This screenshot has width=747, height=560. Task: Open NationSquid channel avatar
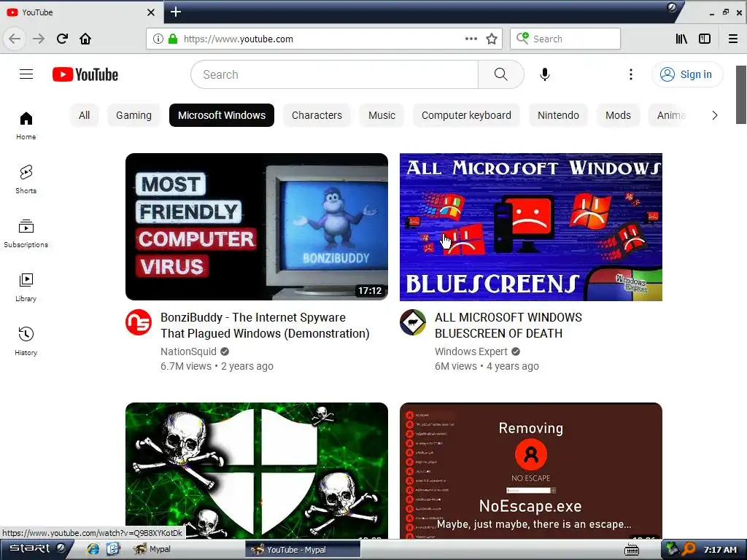click(x=139, y=322)
